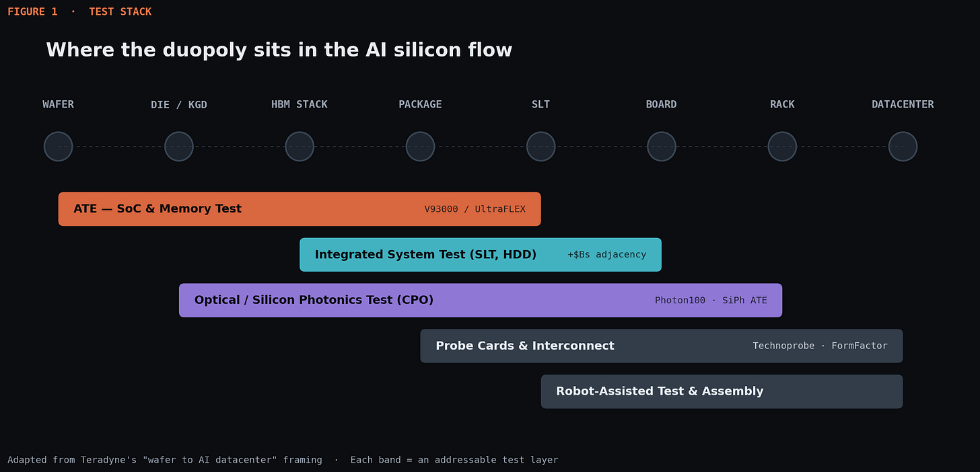980x472 pixels.
Task: Click the Robot-Assisted Test & Assembly band
Action: pos(722,391)
